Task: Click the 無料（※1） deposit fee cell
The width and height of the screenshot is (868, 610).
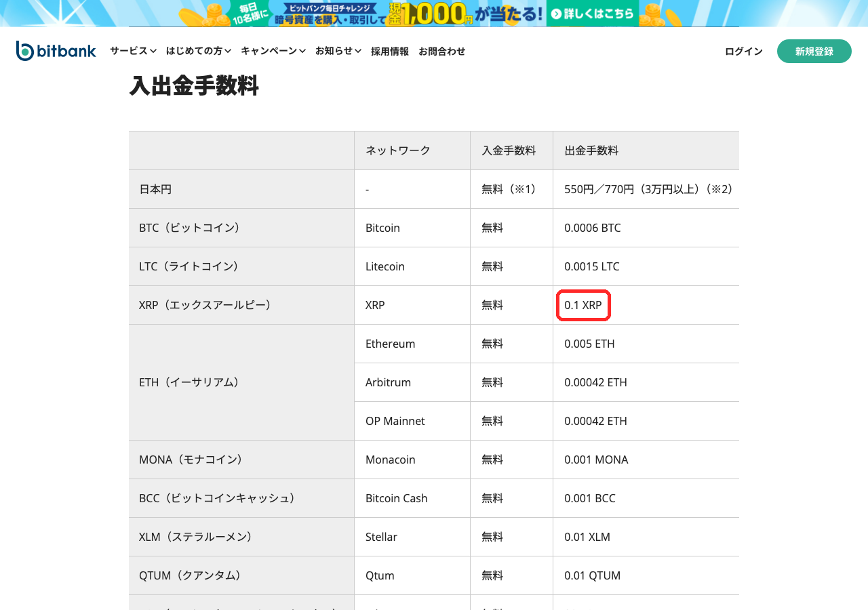Action: tap(511, 189)
